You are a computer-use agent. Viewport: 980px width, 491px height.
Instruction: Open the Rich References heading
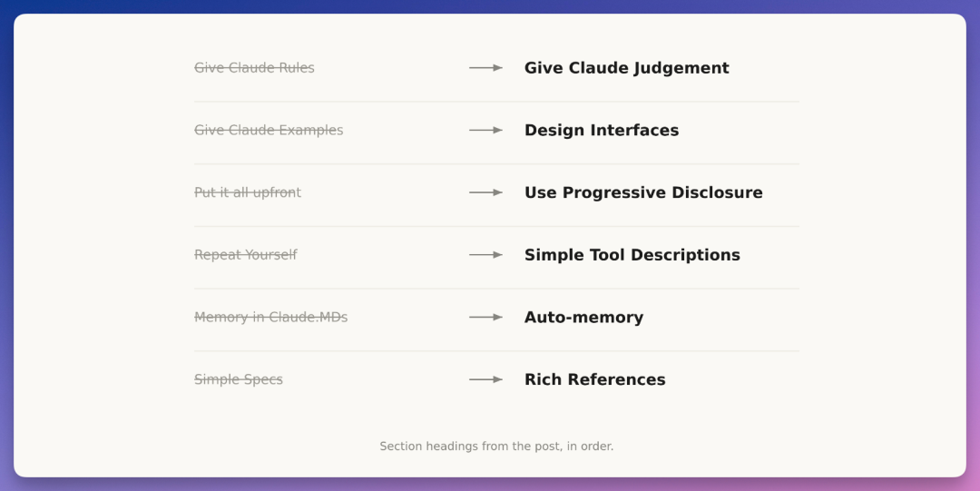[595, 379]
